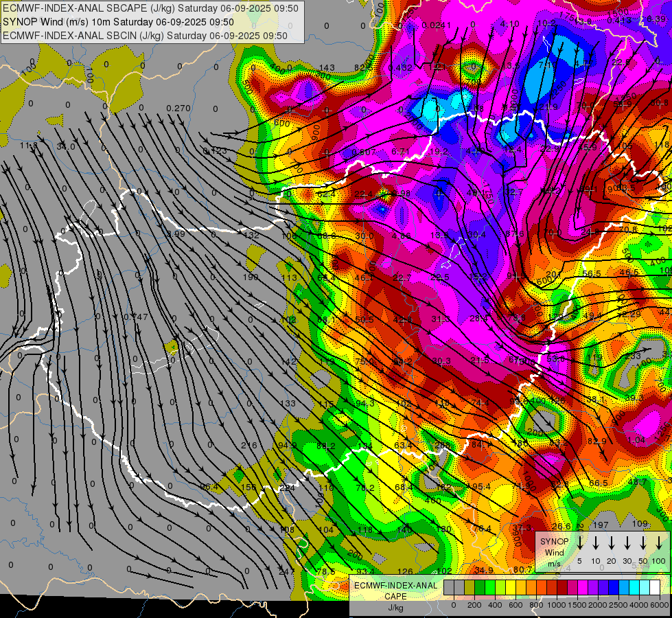This screenshot has width=672, height=618.
Task: Click the 26.6 value on the map
Action: tap(561, 526)
